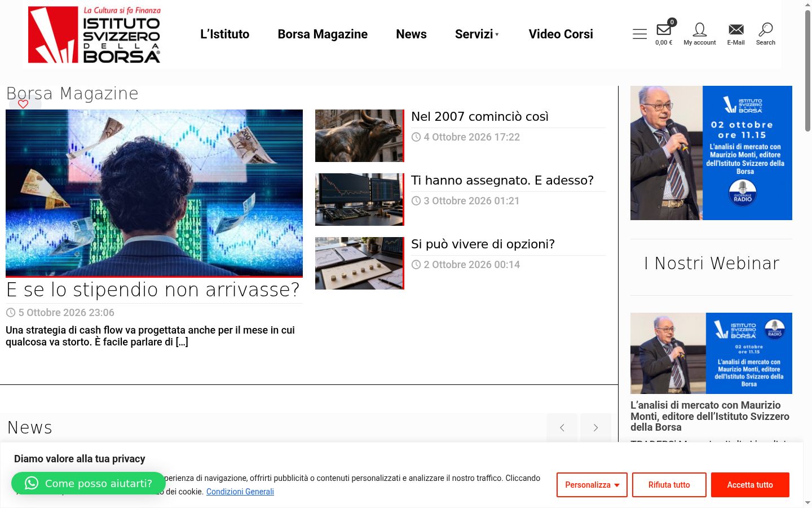Click Accetta tutto cookie button
812x508 pixels.
750,485
